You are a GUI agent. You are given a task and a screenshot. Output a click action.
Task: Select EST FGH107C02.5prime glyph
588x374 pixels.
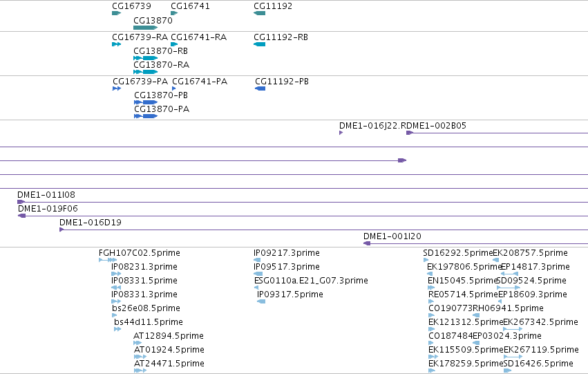pos(108,260)
